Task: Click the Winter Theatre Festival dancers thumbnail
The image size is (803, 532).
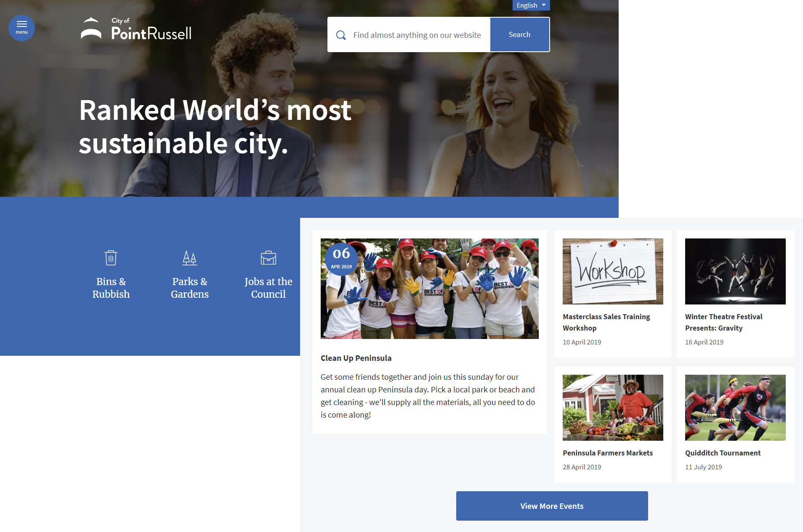Action: (x=735, y=271)
